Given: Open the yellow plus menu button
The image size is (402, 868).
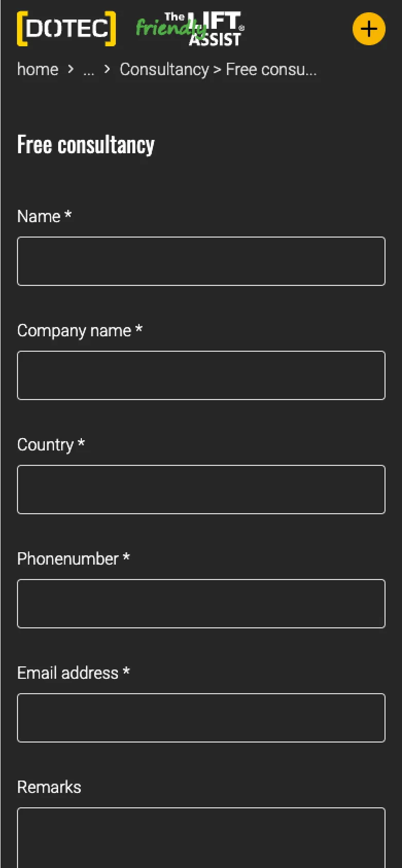Looking at the screenshot, I should [369, 29].
